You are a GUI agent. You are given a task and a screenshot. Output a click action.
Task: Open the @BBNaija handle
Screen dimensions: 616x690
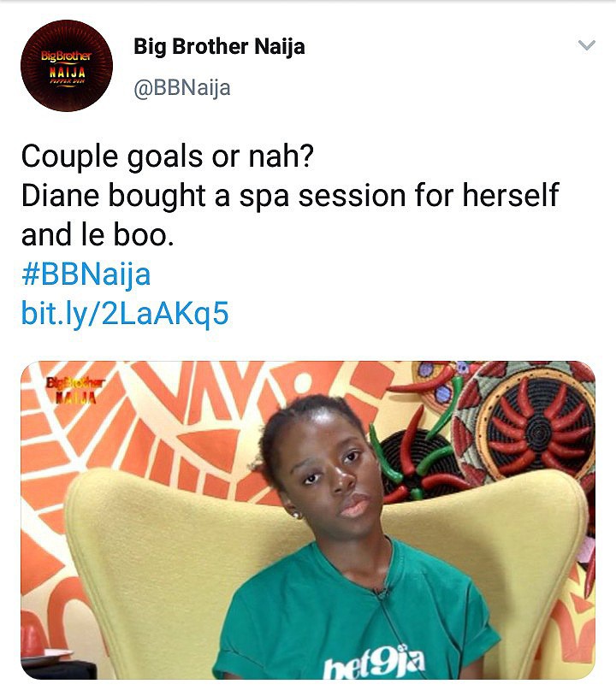(x=181, y=87)
